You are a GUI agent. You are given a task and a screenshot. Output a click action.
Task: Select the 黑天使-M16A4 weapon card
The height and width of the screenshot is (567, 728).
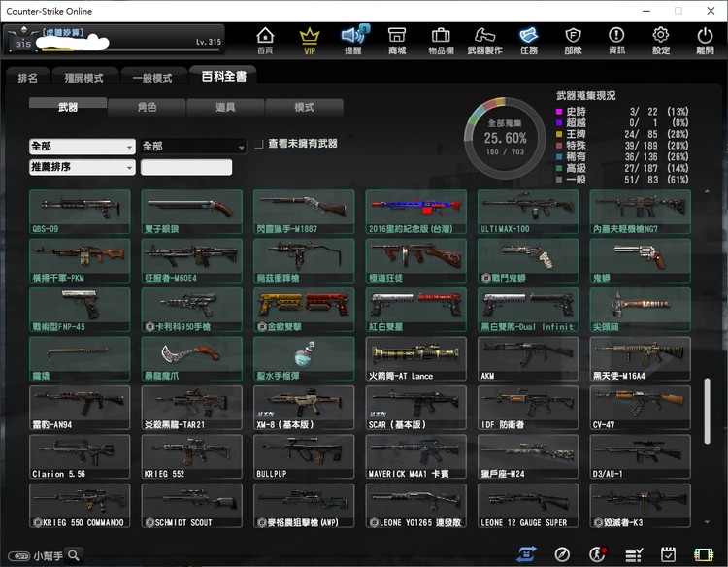point(641,358)
